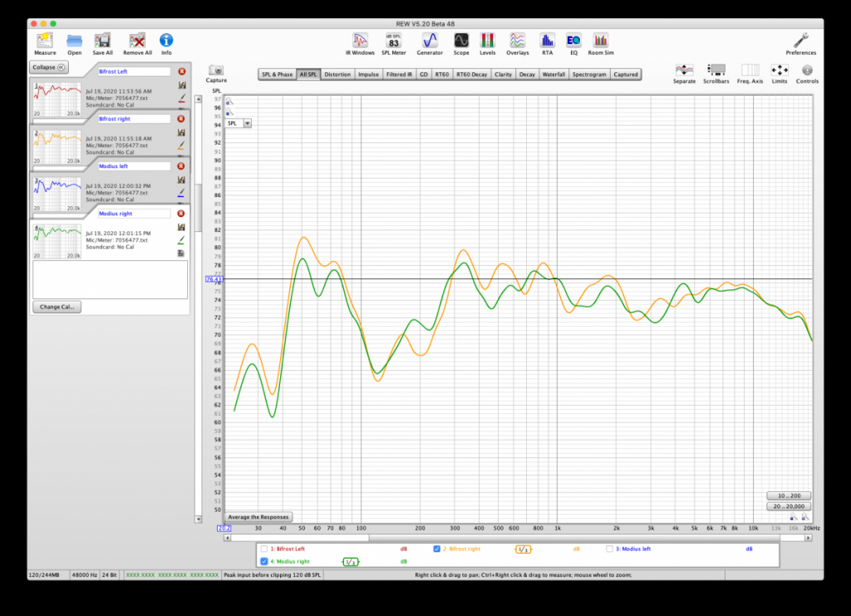The image size is (851, 616).
Task: Uncheck the 2: Bifrost right trace
Action: 436,549
